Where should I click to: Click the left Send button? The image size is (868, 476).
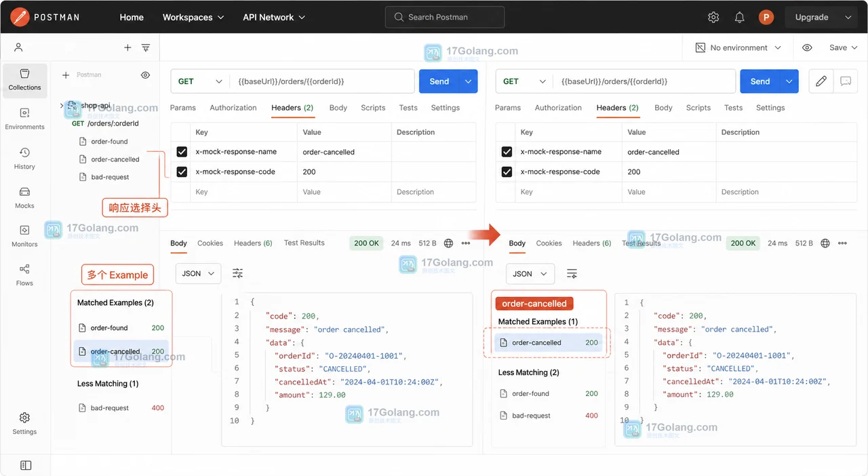click(x=439, y=81)
